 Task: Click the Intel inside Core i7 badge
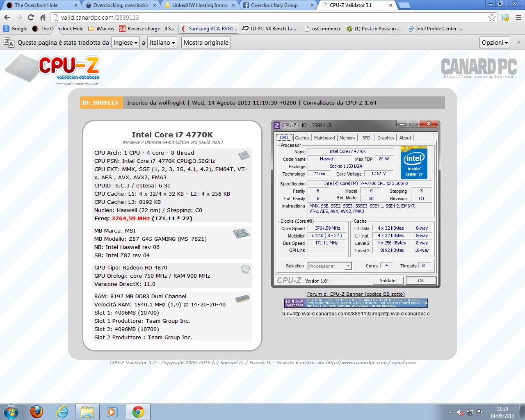pyautogui.click(x=414, y=162)
